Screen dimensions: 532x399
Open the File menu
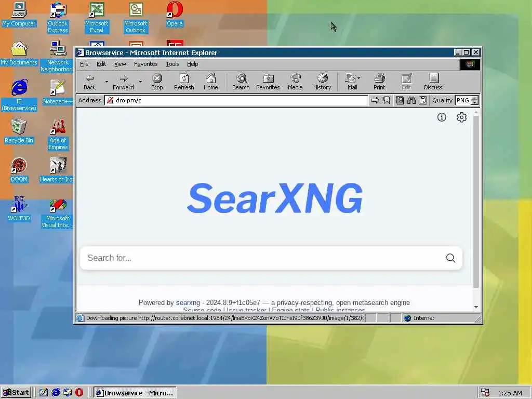[84, 64]
